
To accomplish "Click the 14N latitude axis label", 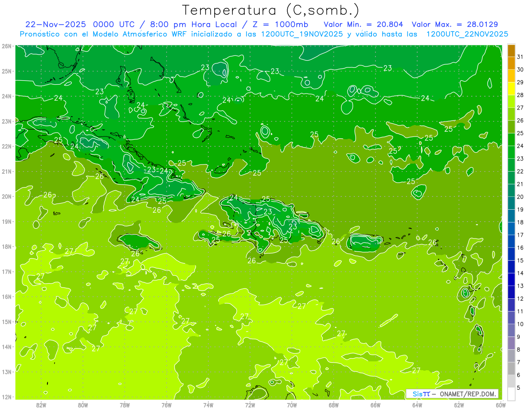I will tap(7, 347).
